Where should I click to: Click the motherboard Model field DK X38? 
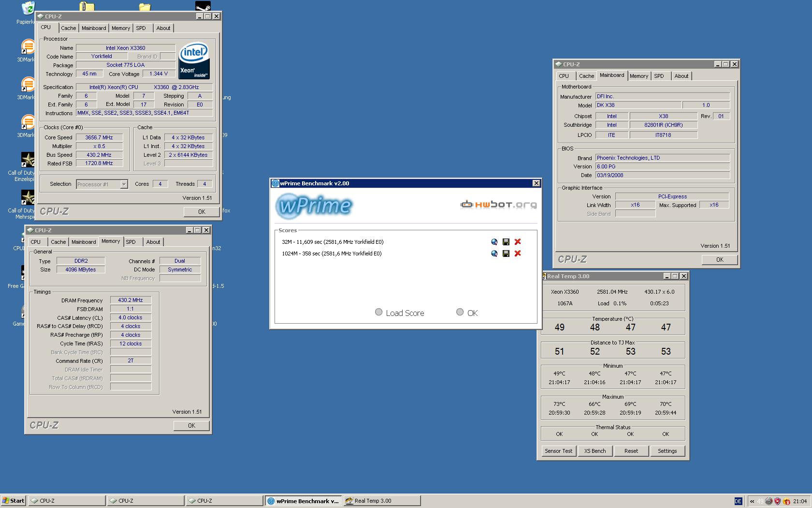pyautogui.click(x=638, y=105)
